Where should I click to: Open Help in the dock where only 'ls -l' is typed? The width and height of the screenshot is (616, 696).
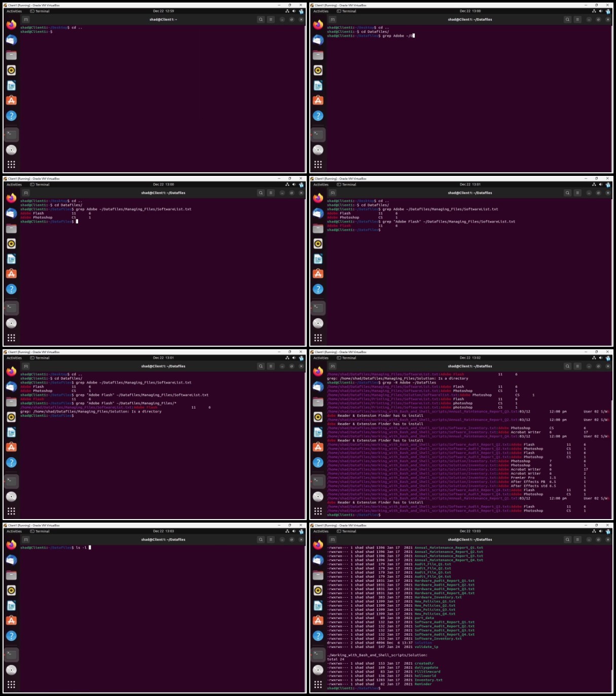click(11, 636)
